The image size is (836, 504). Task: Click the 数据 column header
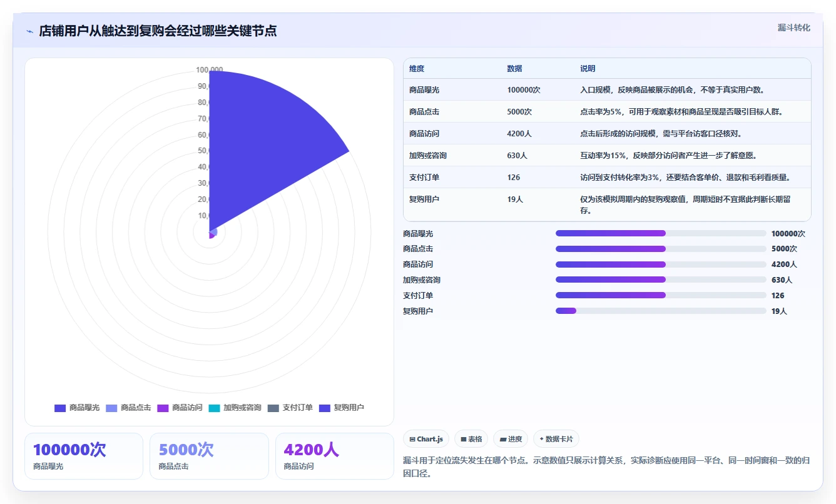coord(514,69)
